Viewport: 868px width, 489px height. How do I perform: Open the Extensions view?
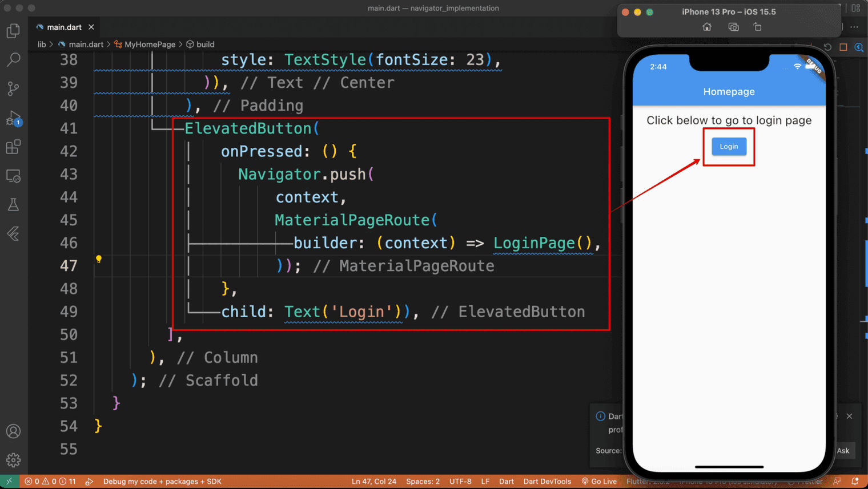(x=13, y=147)
